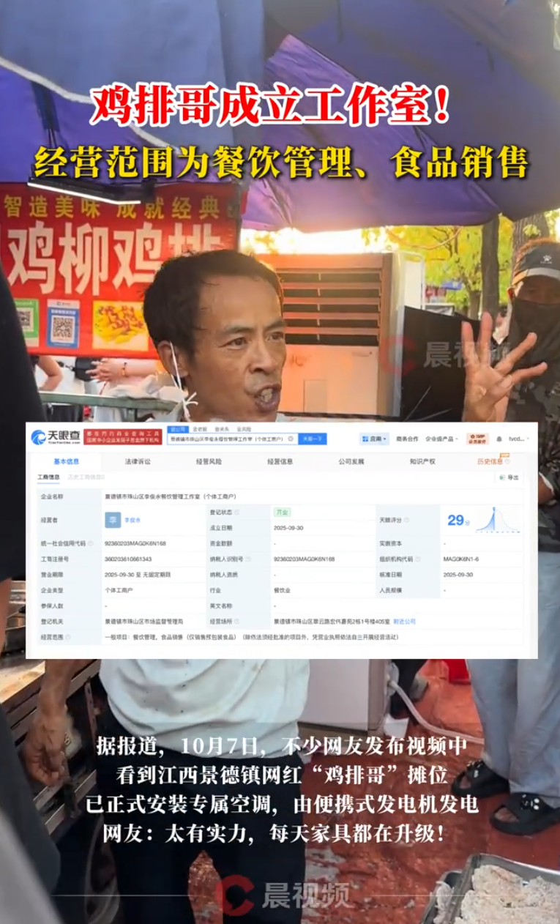Viewport: 560px width, 924px height.
Task: Click the help icon beside 登记状态
Action: pos(236,512)
